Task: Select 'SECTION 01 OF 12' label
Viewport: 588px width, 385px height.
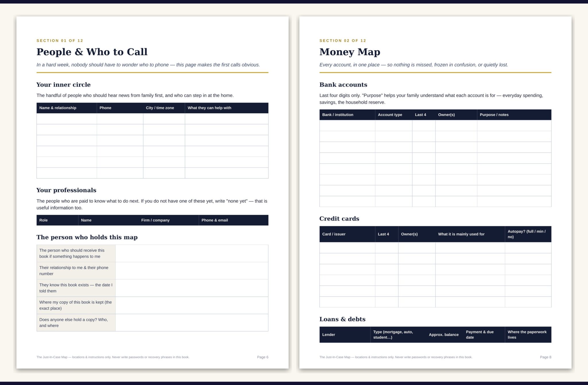Action: click(x=60, y=40)
